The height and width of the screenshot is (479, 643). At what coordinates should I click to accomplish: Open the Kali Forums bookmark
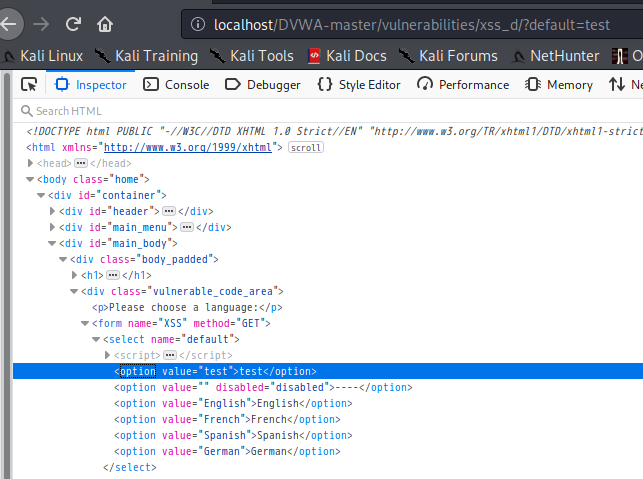(x=448, y=56)
